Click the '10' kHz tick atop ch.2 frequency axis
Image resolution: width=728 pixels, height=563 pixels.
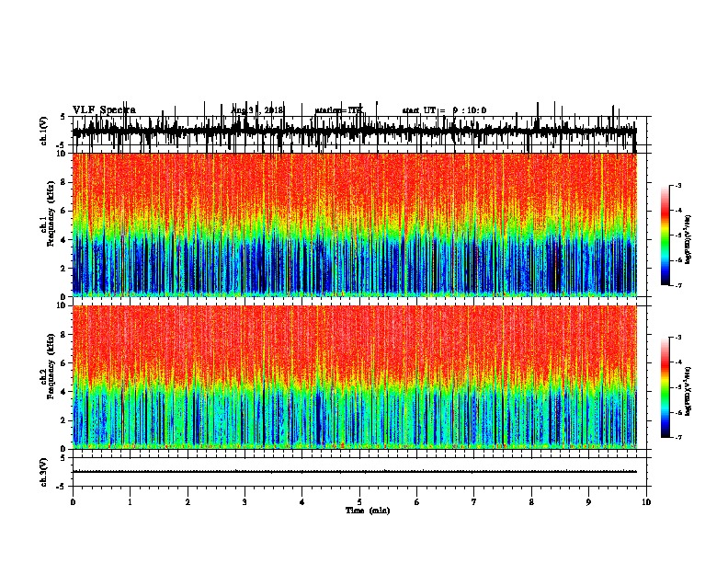62,305
